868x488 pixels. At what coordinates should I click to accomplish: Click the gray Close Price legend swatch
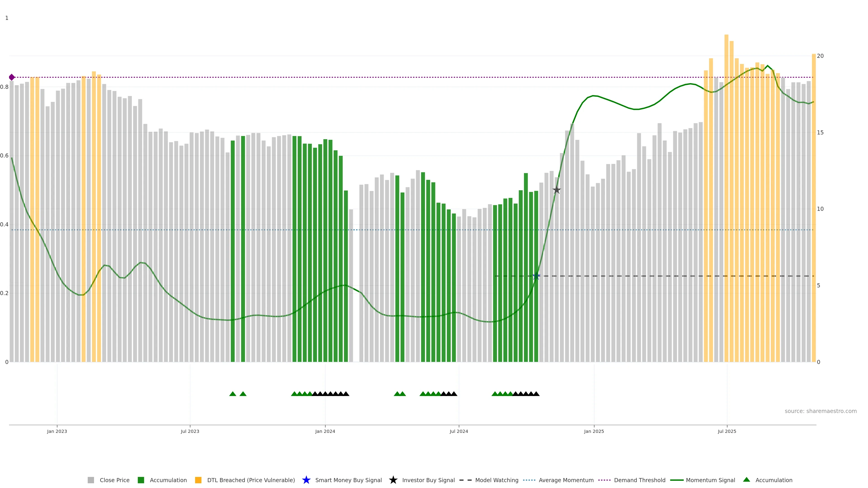91,480
